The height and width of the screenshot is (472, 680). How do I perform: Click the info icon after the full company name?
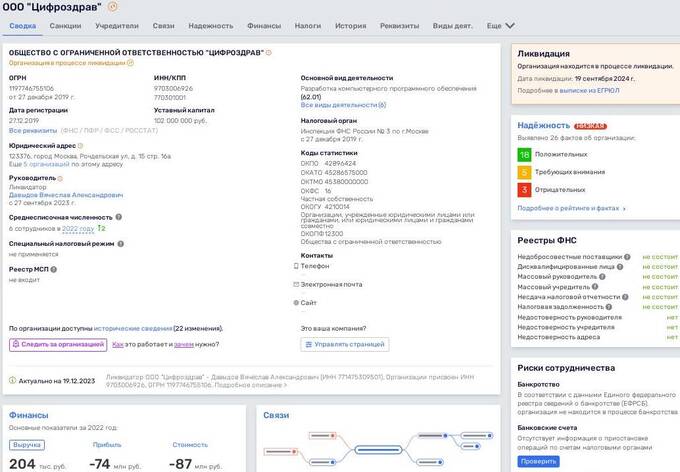coord(268,52)
